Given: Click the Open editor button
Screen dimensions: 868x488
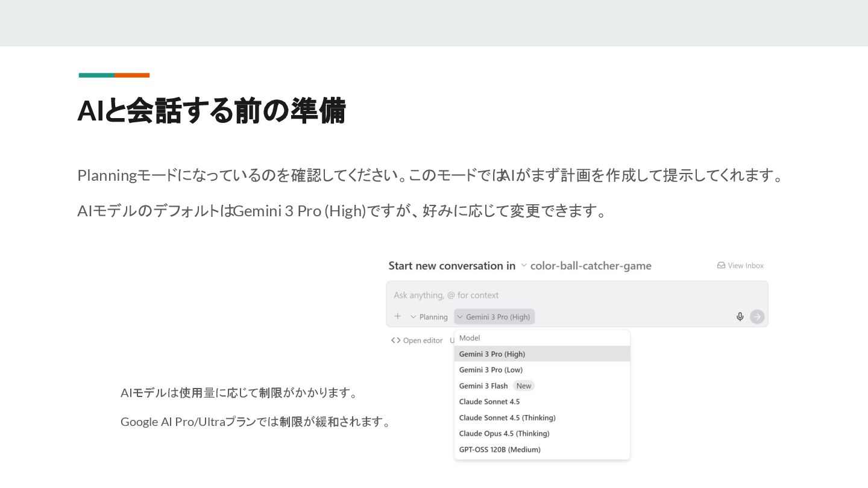Looking at the screenshot, I should pos(417,340).
